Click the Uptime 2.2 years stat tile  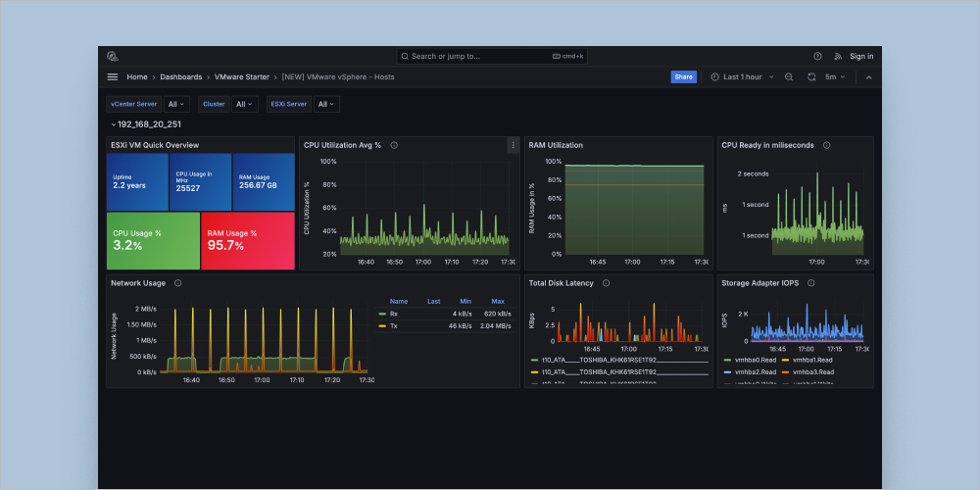pos(137,182)
